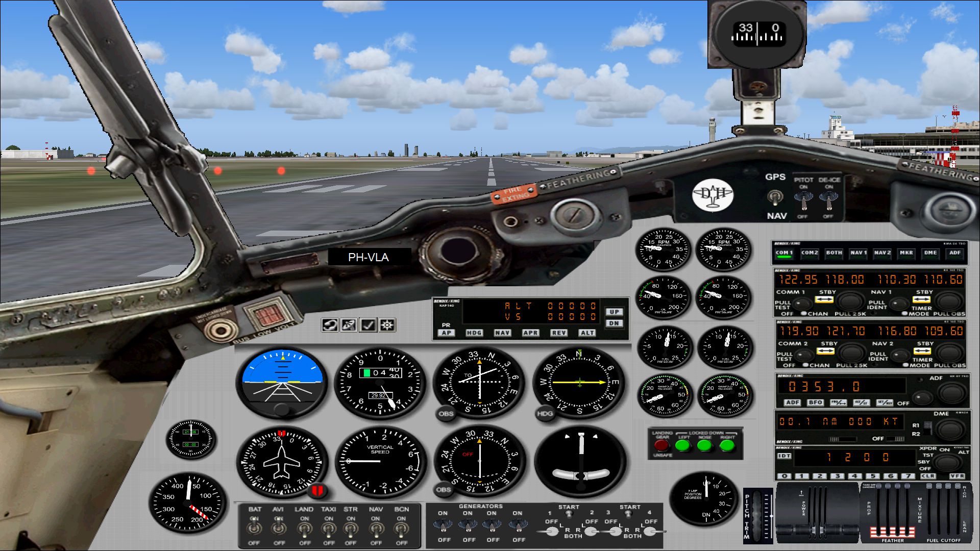Click the compass wheel panel icon
The width and height of the screenshot is (980, 551).
click(387, 325)
